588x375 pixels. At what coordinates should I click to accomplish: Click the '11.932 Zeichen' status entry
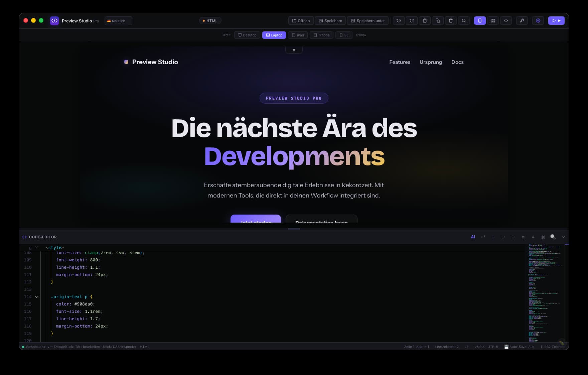553,347
